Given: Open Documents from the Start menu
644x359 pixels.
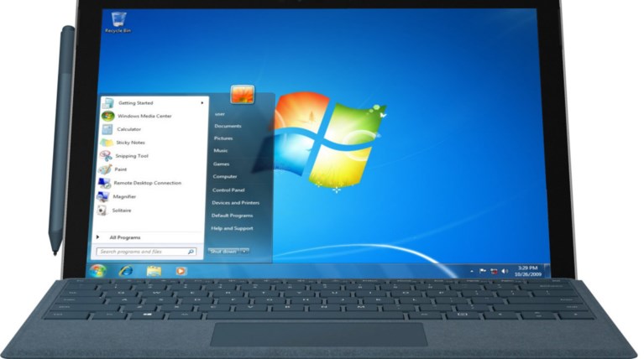Looking at the screenshot, I should pos(228,126).
